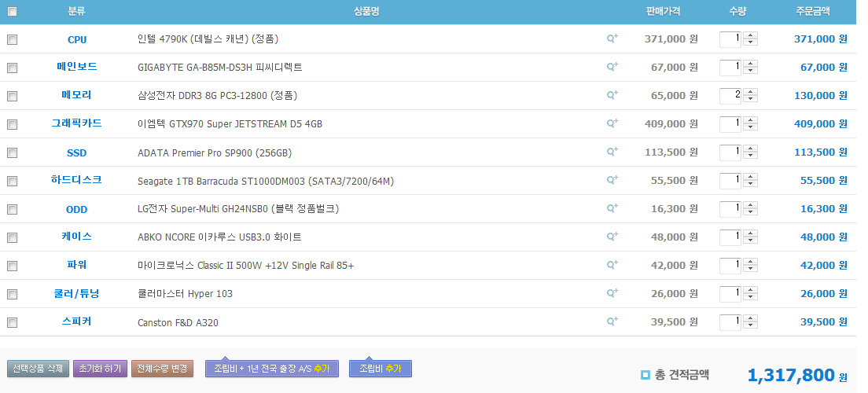Image resolution: width=868 pixels, height=393 pixels.
Task: Increase quantity arrow for CPU row
Action: [751, 35]
